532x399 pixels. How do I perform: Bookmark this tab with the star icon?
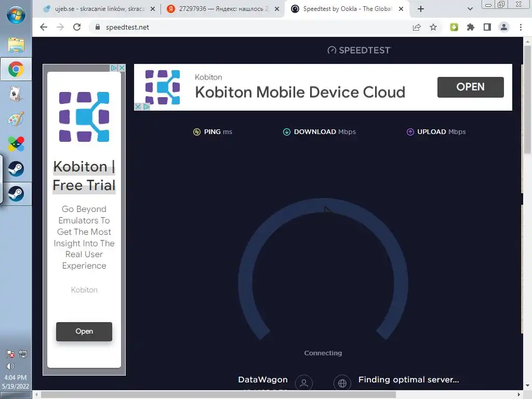pos(433,27)
